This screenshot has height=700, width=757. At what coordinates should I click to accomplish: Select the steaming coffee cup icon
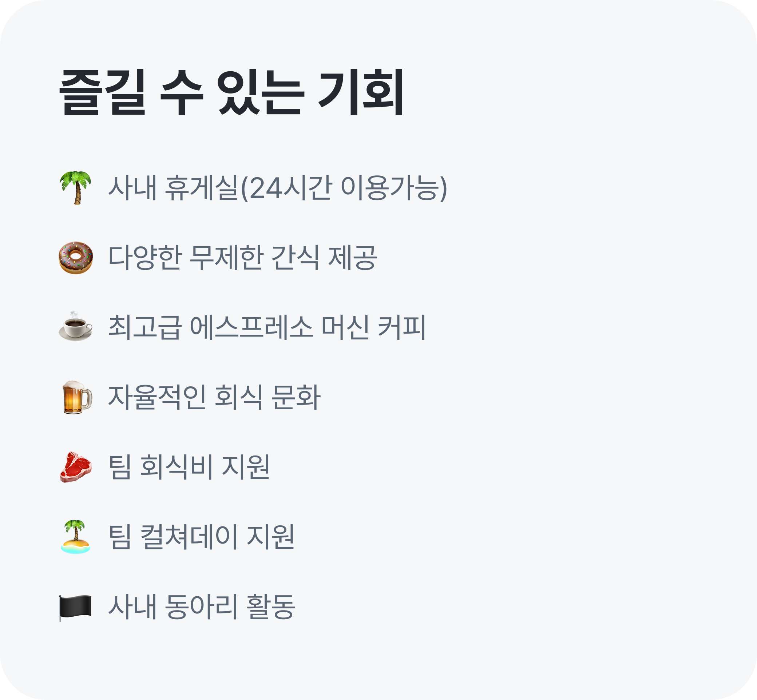coord(76,326)
